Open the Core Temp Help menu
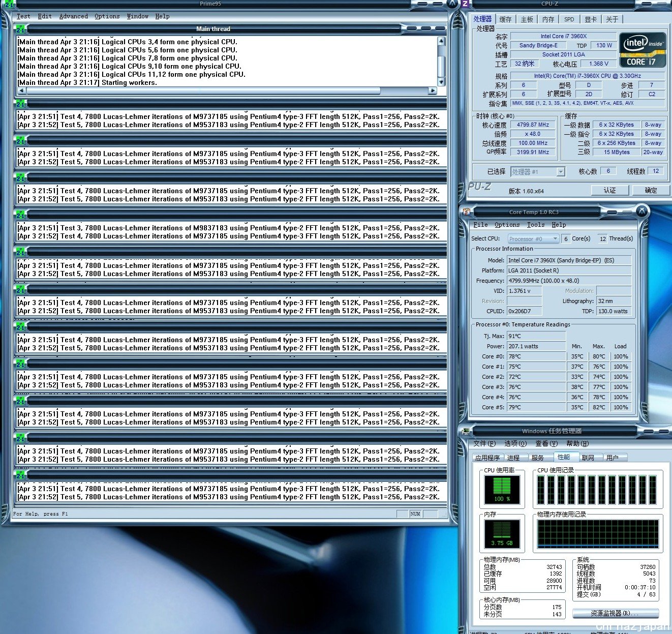672x634 pixels. [559, 225]
